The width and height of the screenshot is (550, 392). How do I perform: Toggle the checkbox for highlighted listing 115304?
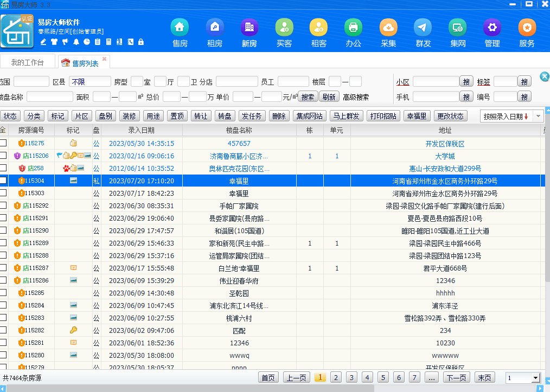pyautogui.click(x=3, y=180)
